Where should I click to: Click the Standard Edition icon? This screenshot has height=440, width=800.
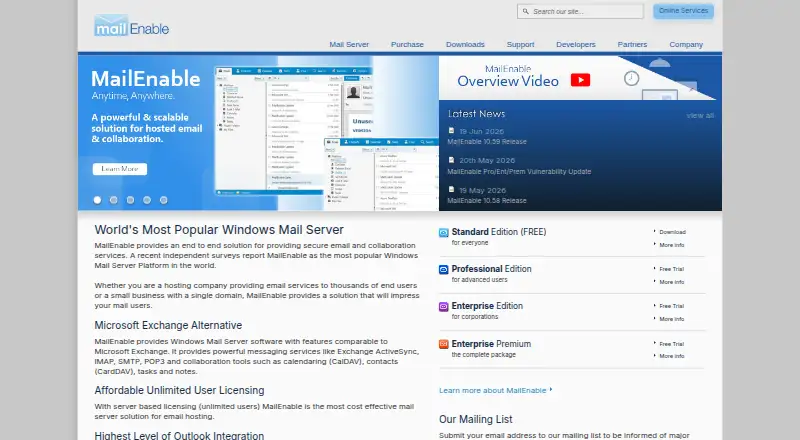click(x=443, y=233)
